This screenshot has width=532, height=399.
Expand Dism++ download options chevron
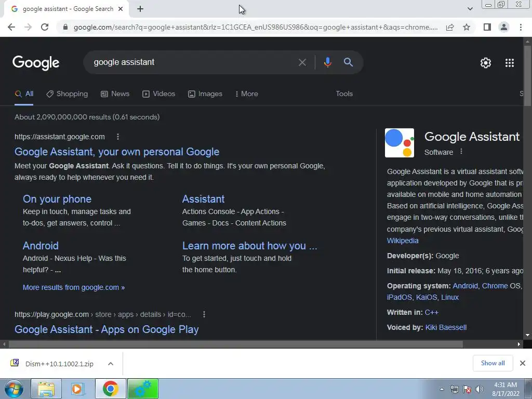point(111,364)
